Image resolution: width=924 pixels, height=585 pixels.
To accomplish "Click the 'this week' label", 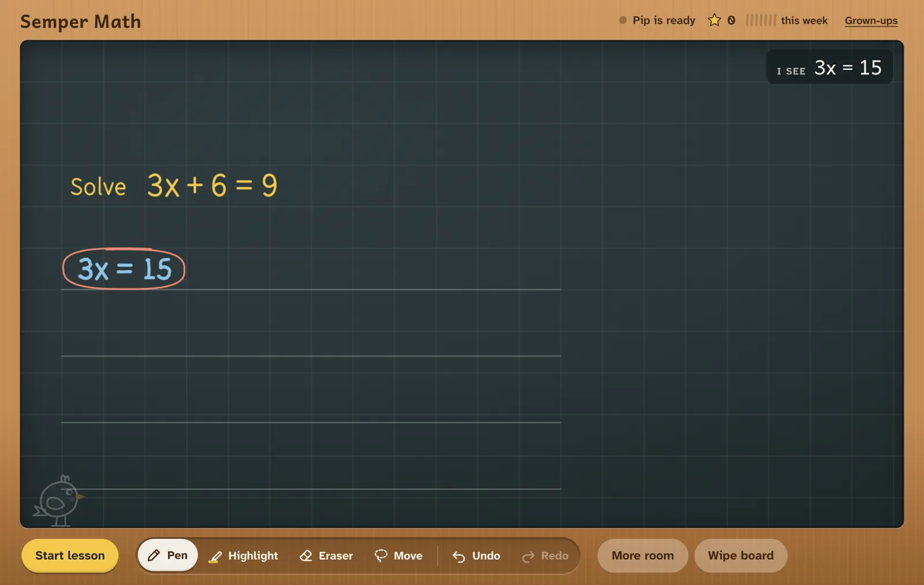I will 804,20.
